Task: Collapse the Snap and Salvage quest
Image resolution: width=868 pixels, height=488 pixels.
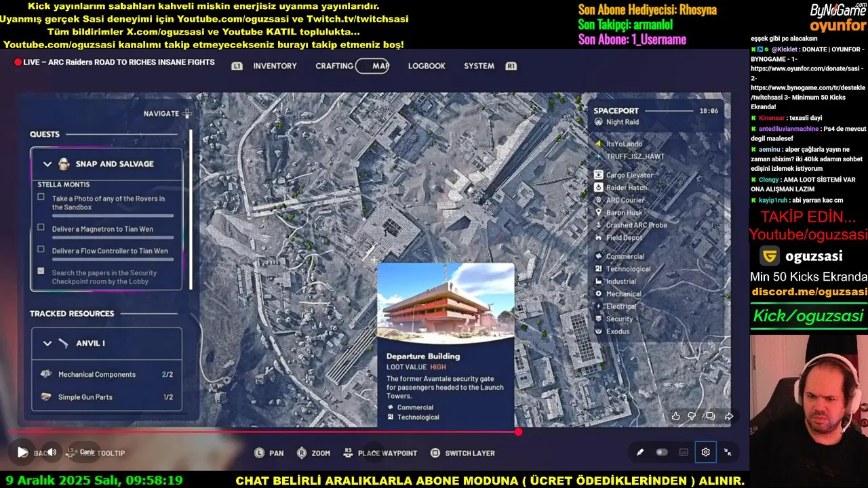Action: (47, 164)
